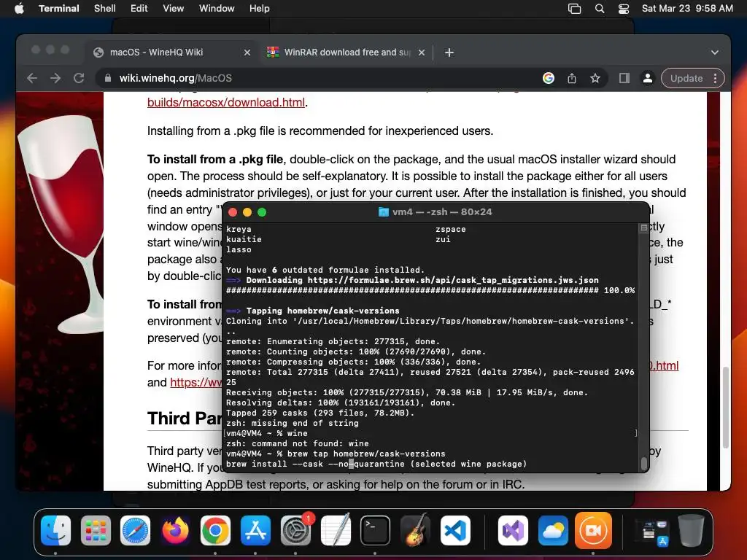This screenshot has width=747, height=560.
Task: Open the Chrome profile icon
Action: (648, 78)
